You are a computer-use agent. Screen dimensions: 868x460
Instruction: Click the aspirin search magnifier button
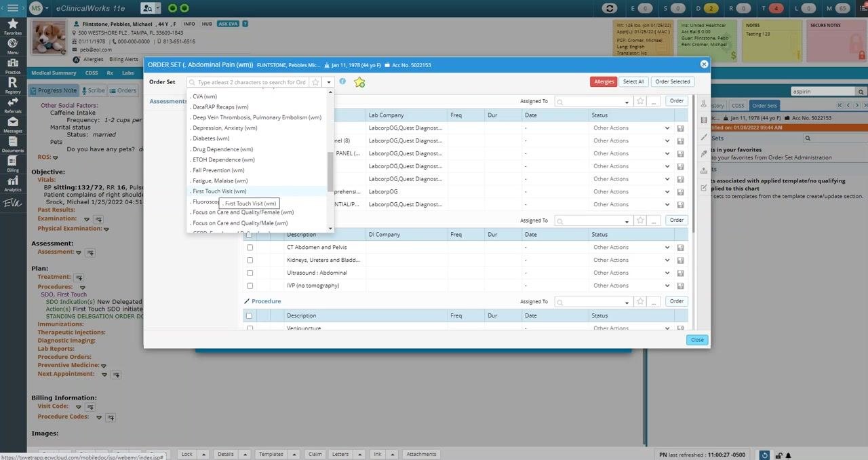click(861, 91)
